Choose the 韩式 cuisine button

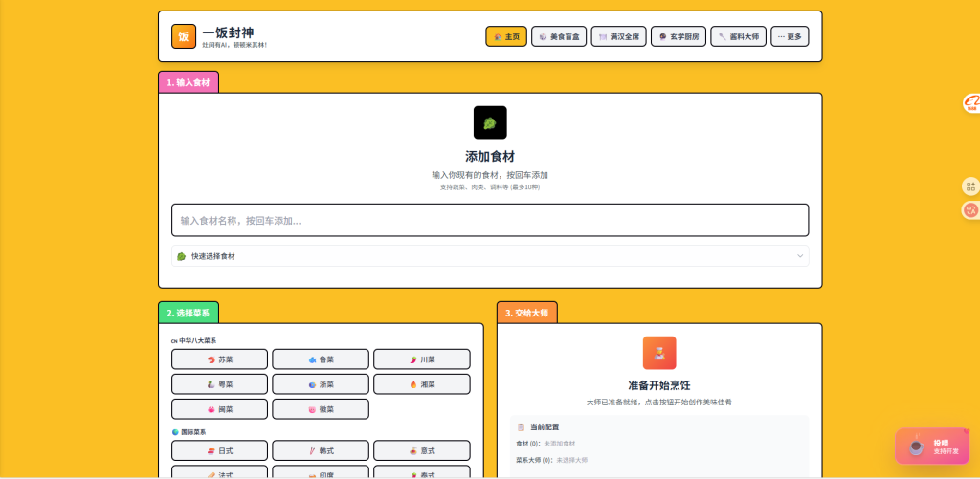[321, 451]
